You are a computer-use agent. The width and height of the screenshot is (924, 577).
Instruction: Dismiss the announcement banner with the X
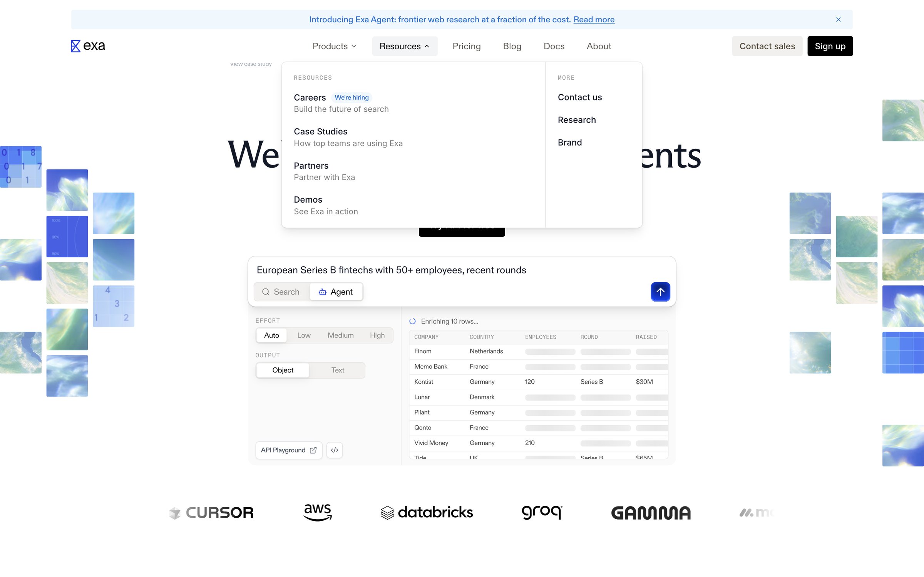(838, 20)
